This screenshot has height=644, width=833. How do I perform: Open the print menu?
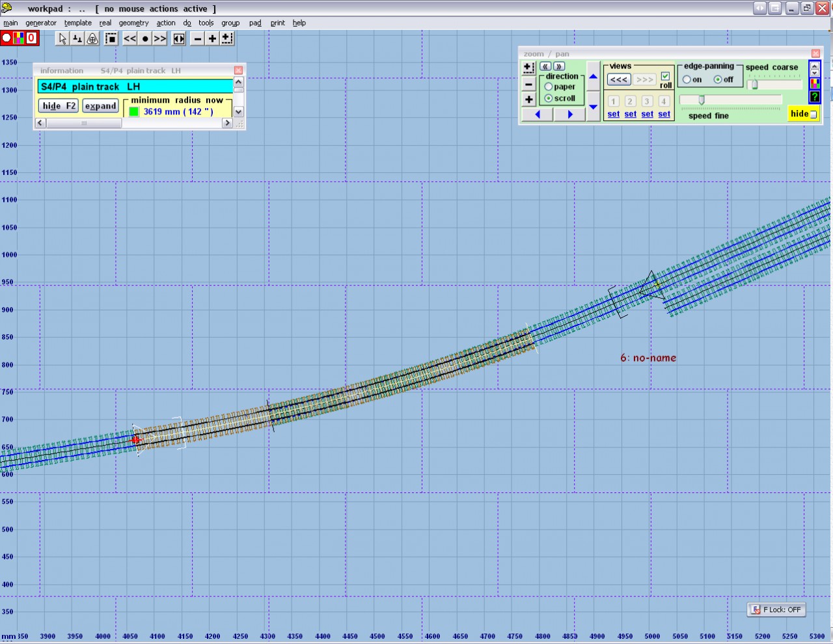click(278, 23)
